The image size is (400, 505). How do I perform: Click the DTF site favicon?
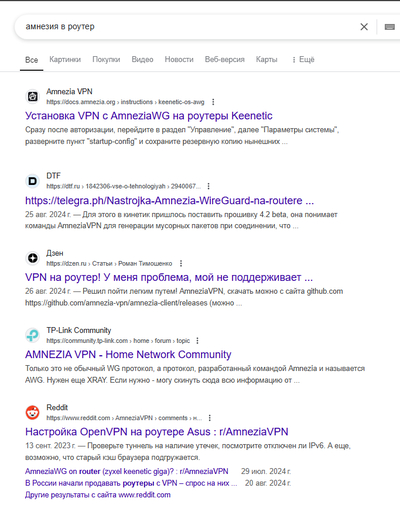(33, 181)
